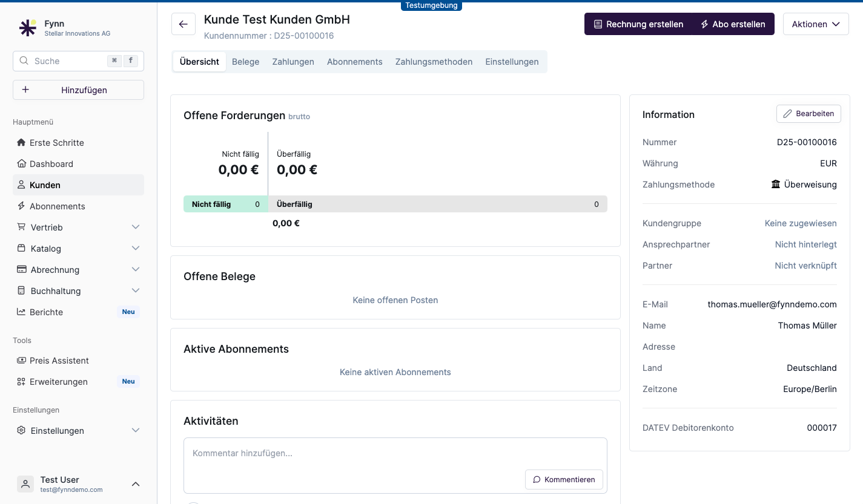863x504 pixels.
Task: Click the chart icon beside Berichte
Action: click(x=22, y=312)
